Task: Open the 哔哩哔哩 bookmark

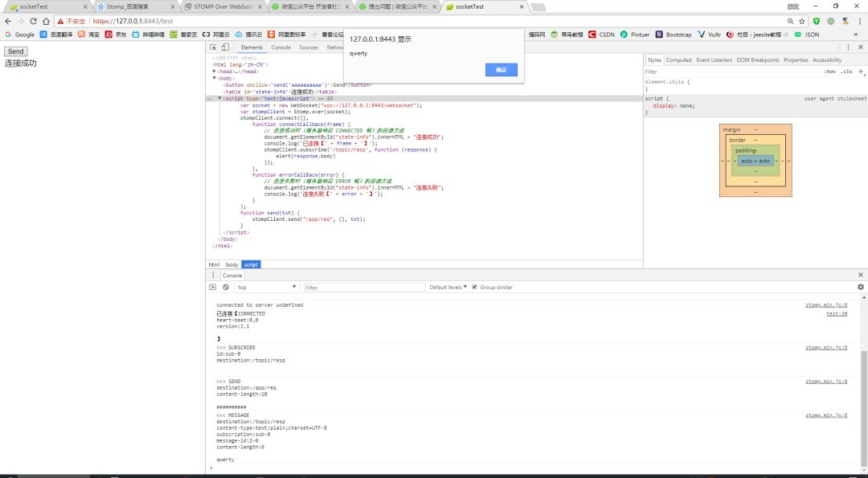Action: point(148,35)
